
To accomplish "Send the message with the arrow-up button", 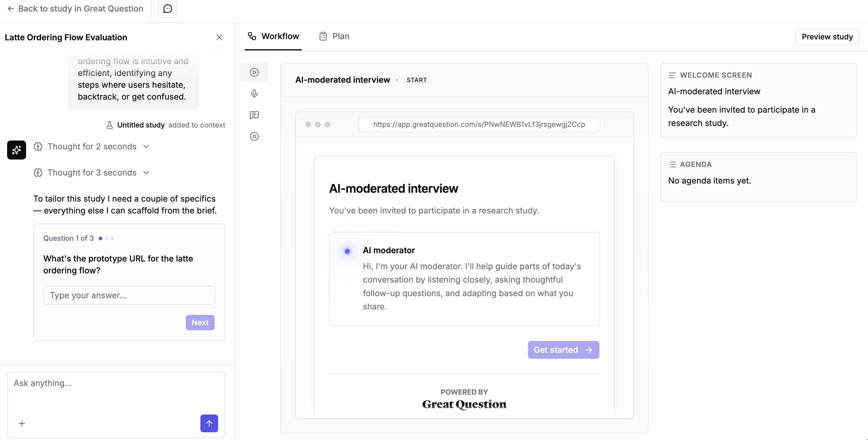I will 209,423.
